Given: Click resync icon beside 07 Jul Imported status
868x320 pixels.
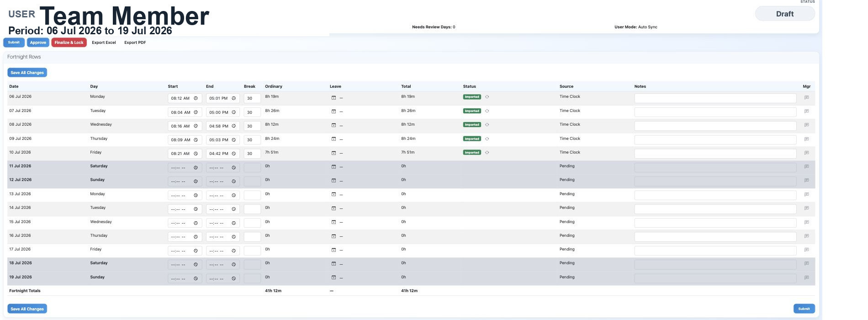Looking at the screenshot, I should pos(487,111).
